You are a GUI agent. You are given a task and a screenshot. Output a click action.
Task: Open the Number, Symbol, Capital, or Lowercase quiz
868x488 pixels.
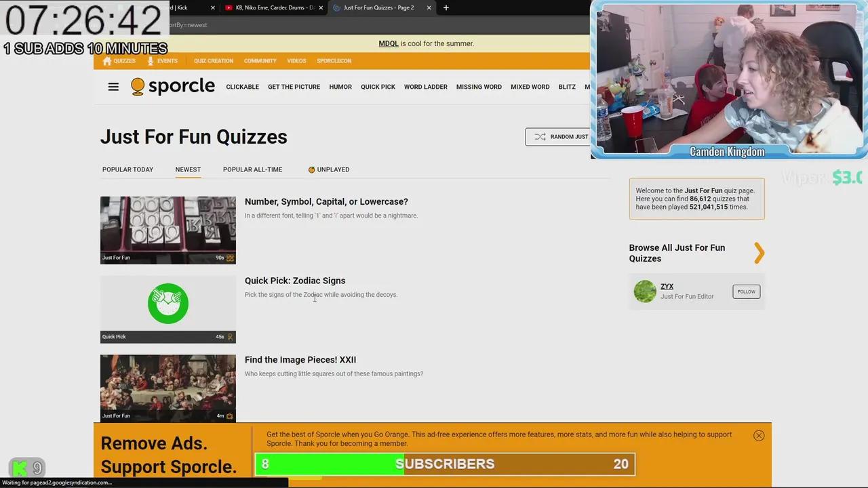click(326, 201)
